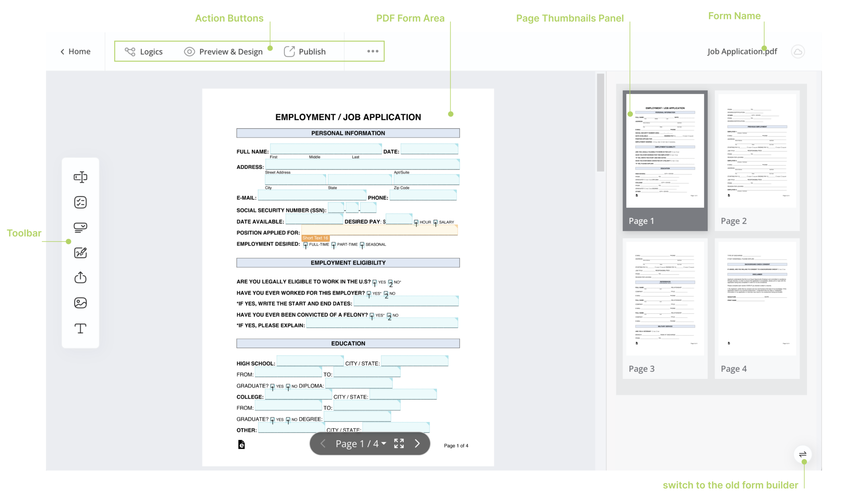Click the PDF vertical scrollbar
The height and width of the screenshot is (504, 868).
pyautogui.click(x=600, y=122)
